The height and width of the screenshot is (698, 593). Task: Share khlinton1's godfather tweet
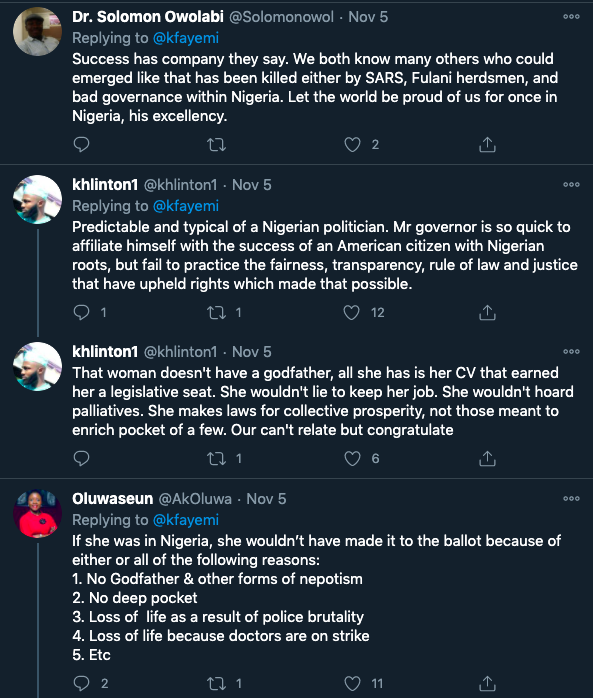tap(487, 459)
